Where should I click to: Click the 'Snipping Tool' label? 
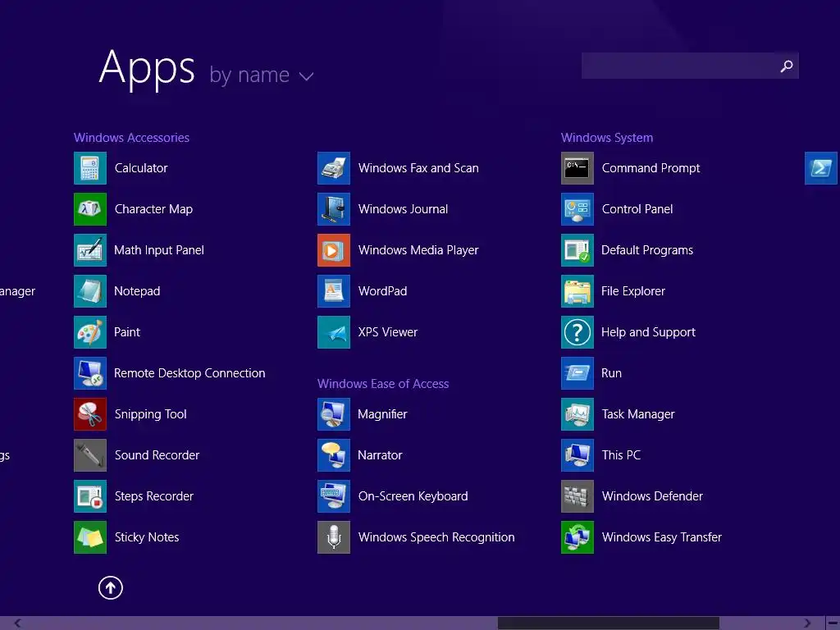coord(151,414)
